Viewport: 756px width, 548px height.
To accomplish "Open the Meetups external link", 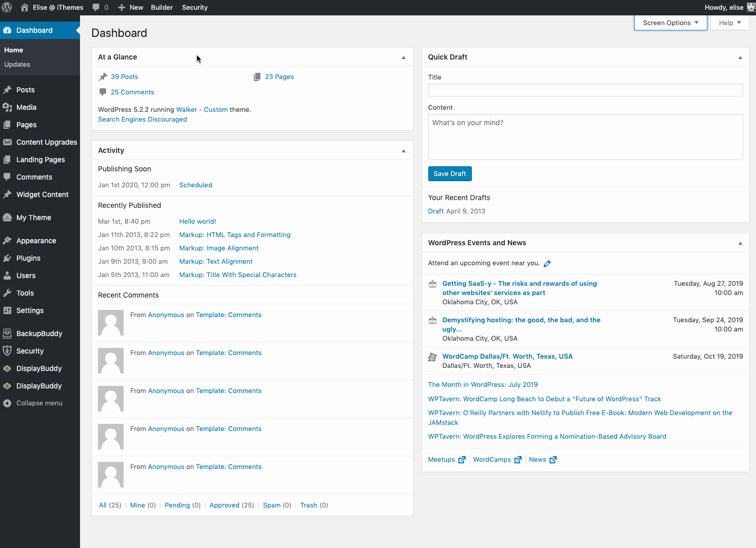I will click(x=447, y=460).
